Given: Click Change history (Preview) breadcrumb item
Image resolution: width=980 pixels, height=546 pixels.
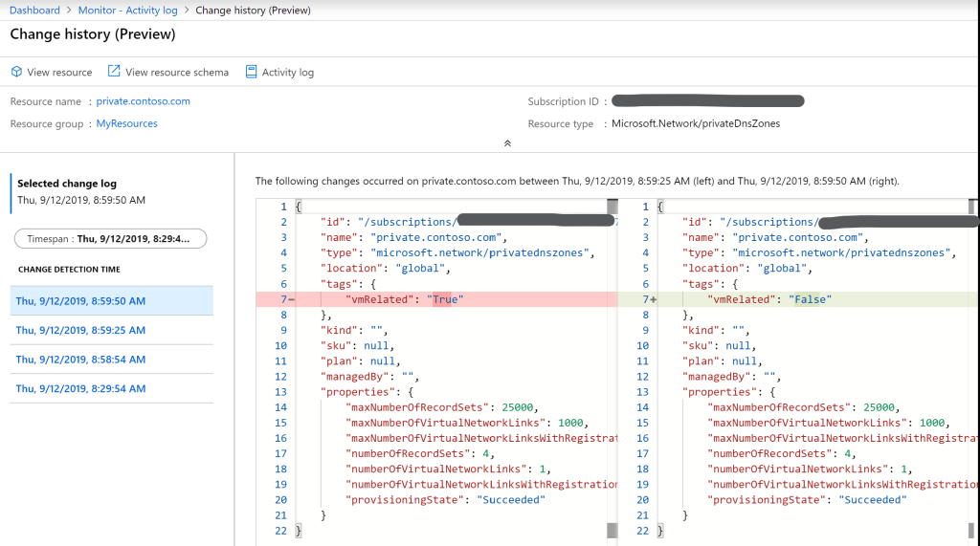Looking at the screenshot, I should [x=253, y=11].
